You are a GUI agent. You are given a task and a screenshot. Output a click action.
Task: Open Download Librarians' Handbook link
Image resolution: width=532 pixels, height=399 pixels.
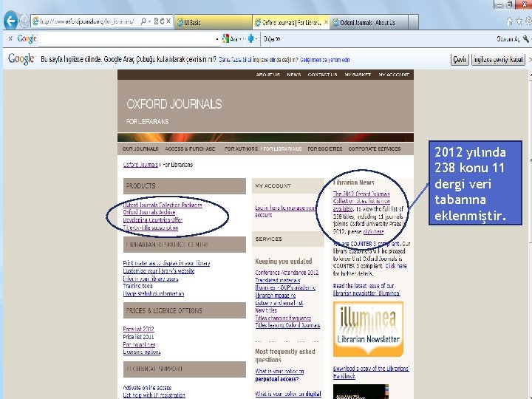tap(371, 372)
